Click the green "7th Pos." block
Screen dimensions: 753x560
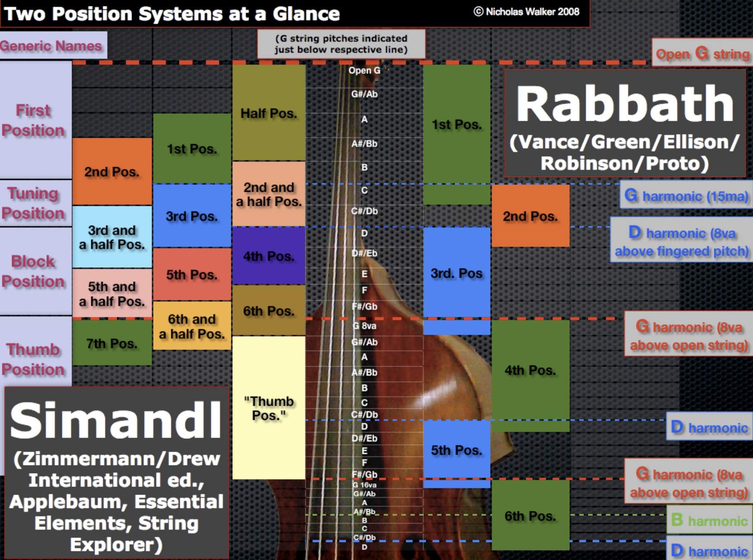(x=112, y=343)
